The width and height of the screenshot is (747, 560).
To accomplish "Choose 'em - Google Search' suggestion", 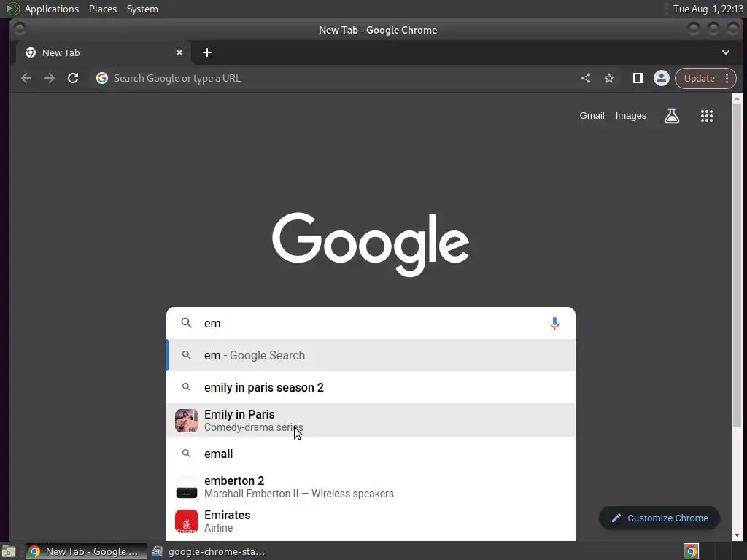I will 371,355.
